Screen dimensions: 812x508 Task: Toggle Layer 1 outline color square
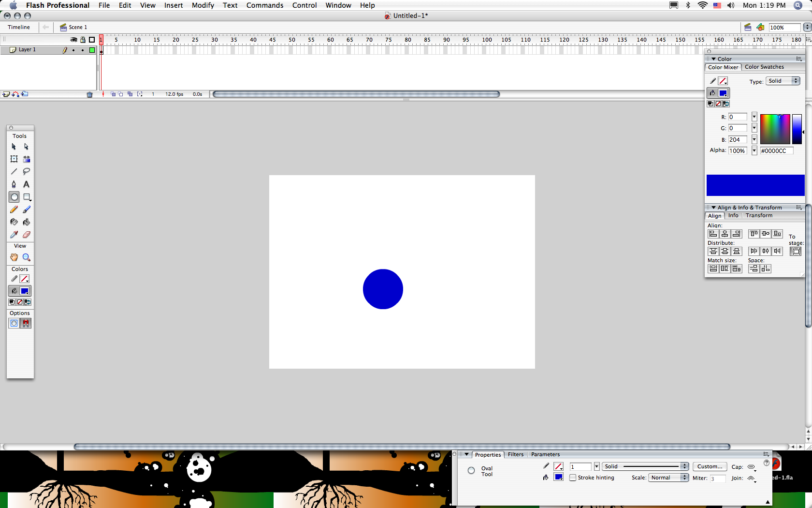coord(92,50)
